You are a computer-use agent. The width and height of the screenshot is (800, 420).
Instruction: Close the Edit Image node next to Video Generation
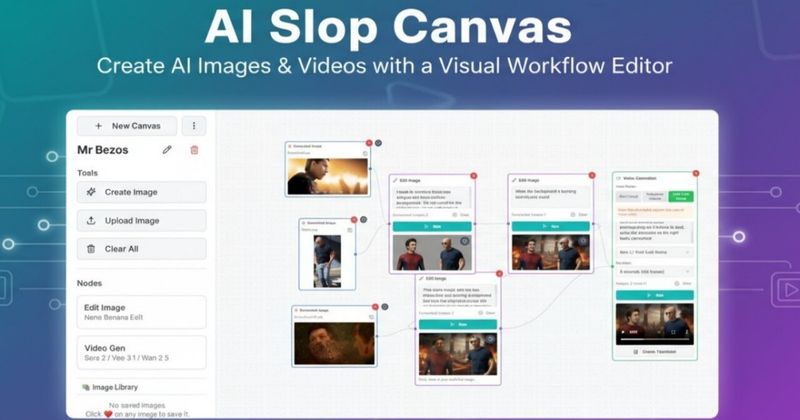point(592,175)
